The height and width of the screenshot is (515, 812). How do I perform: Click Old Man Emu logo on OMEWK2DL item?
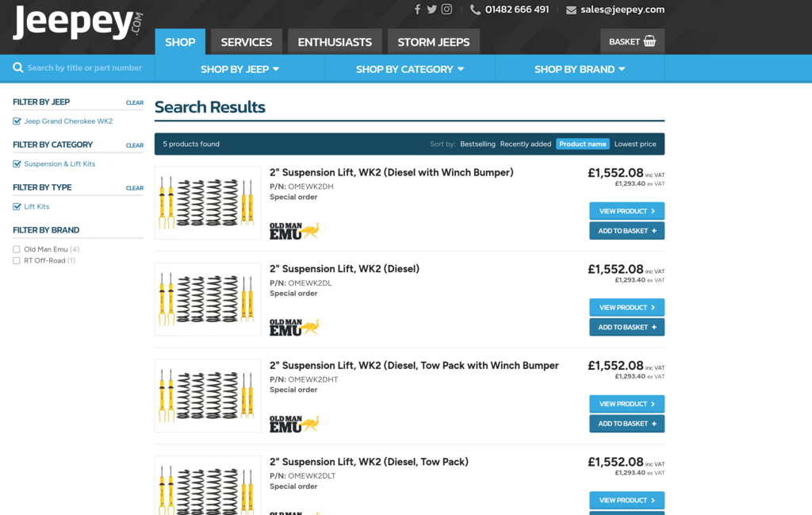coord(294,328)
